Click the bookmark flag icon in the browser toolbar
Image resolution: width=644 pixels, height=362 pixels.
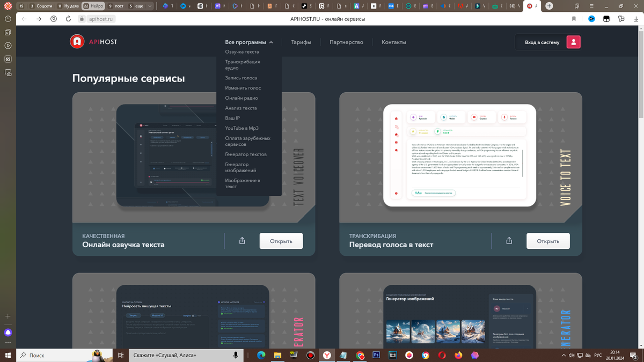point(574,18)
